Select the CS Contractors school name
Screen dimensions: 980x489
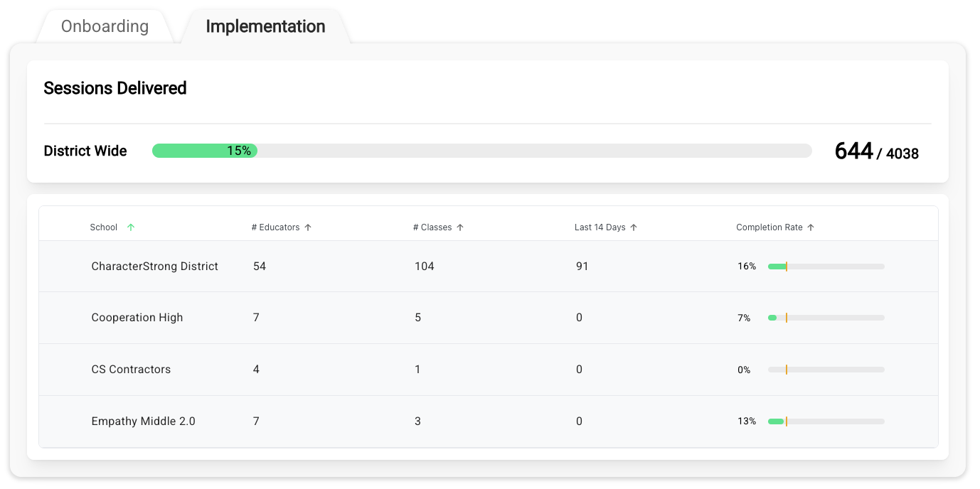(131, 370)
